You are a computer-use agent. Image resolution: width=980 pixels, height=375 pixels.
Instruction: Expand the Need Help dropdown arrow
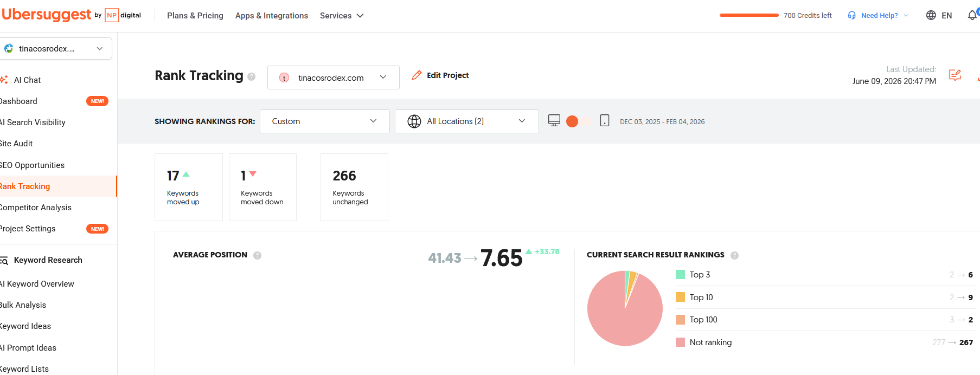pos(906,16)
